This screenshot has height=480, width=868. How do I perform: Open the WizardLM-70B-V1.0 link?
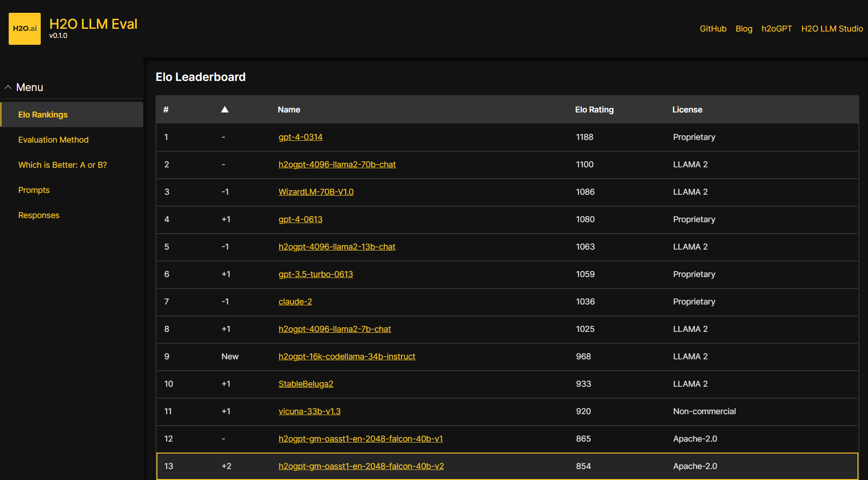click(316, 192)
